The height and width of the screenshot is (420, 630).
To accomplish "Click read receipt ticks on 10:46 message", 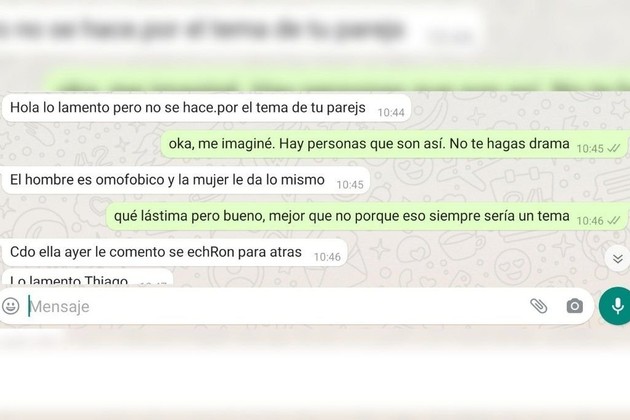I will 614,221.
